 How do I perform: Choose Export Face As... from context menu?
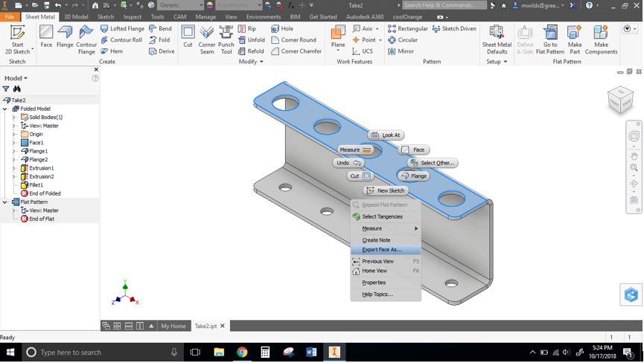386,250
